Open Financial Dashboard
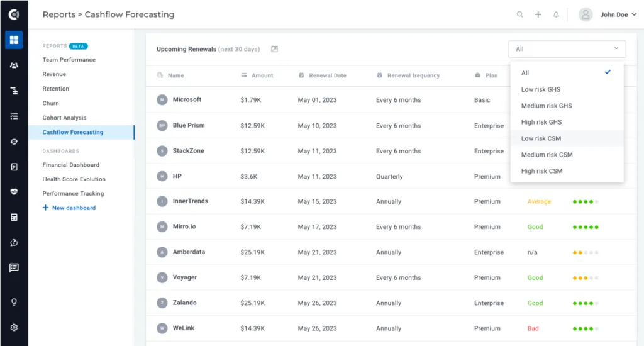644x346 pixels. [x=71, y=165]
